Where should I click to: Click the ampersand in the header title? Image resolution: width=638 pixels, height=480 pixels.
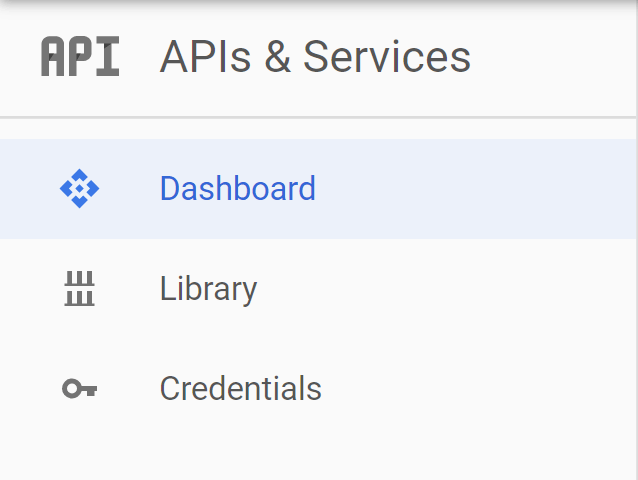277,57
